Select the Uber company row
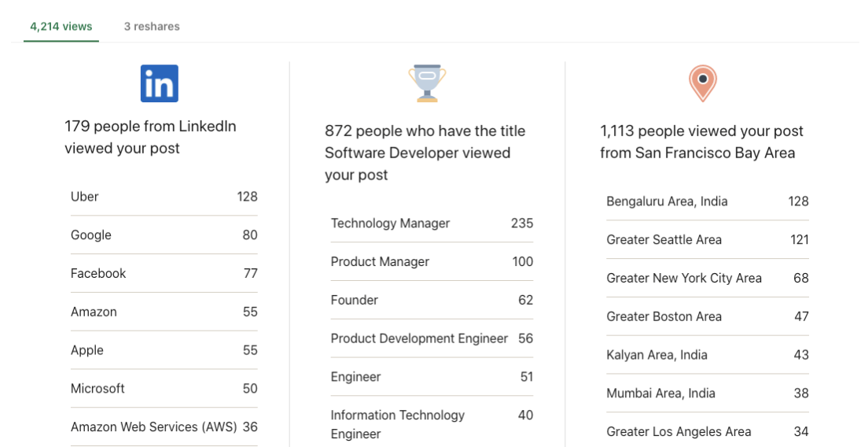Image resolution: width=868 pixels, height=447 pixels. coord(164,197)
